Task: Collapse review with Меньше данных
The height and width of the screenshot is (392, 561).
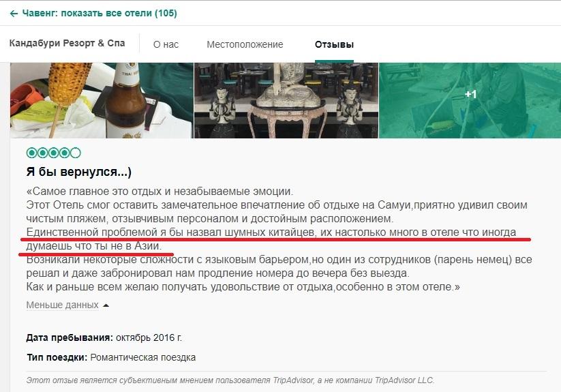Action: click(62, 305)
